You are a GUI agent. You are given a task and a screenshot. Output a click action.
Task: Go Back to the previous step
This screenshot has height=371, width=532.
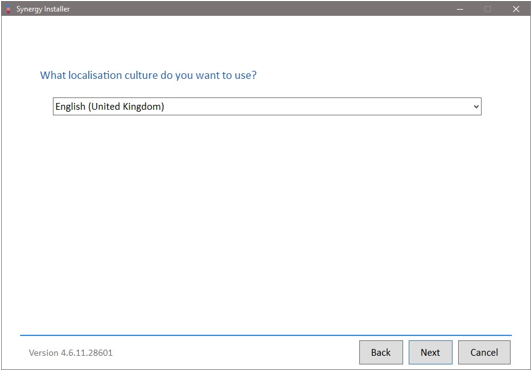coord(381,352)
